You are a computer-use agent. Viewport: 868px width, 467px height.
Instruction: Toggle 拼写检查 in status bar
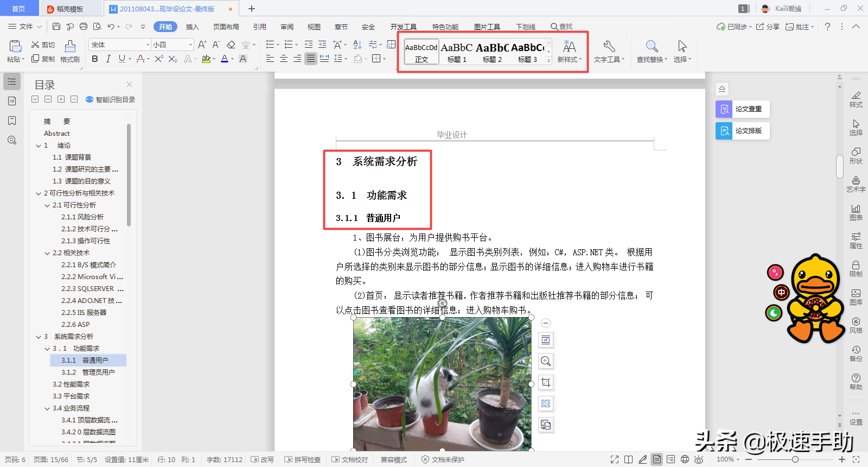303,460
